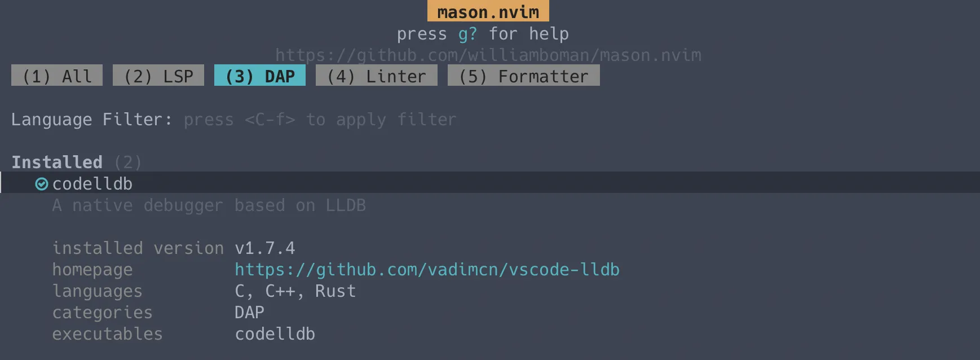Show the (5) Formatter tab
The image size is (980, 360).
click(524, 76)
